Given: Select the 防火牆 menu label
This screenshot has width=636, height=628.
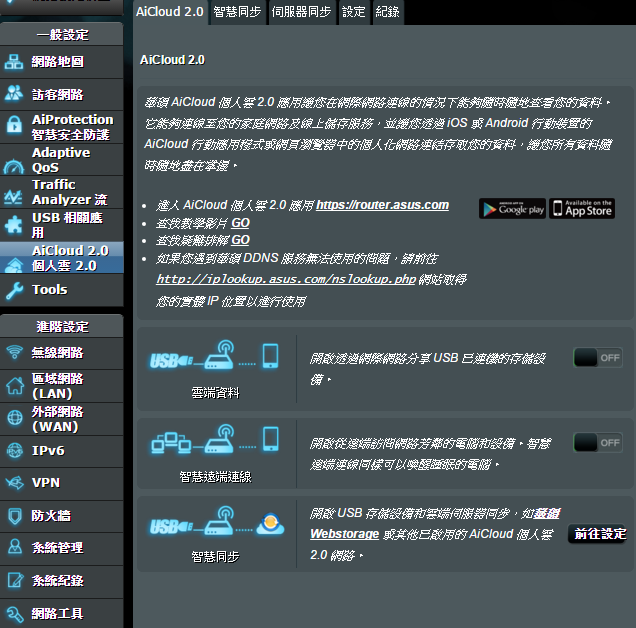Looking at the screenshot, I should click(x=51, y=516).
